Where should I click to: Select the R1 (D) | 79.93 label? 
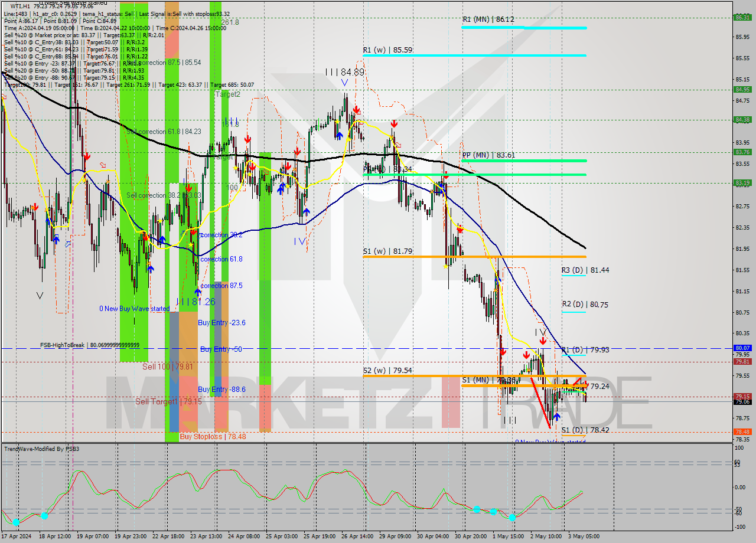[585, 350]
